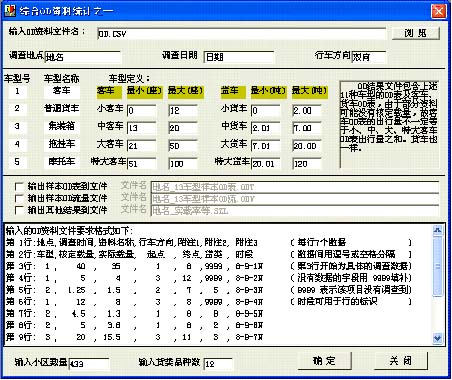This screenshot has width=452, height=380.
Task: Enable 输出样本OD表到文件 checkbox
Action: coord(19,186)
